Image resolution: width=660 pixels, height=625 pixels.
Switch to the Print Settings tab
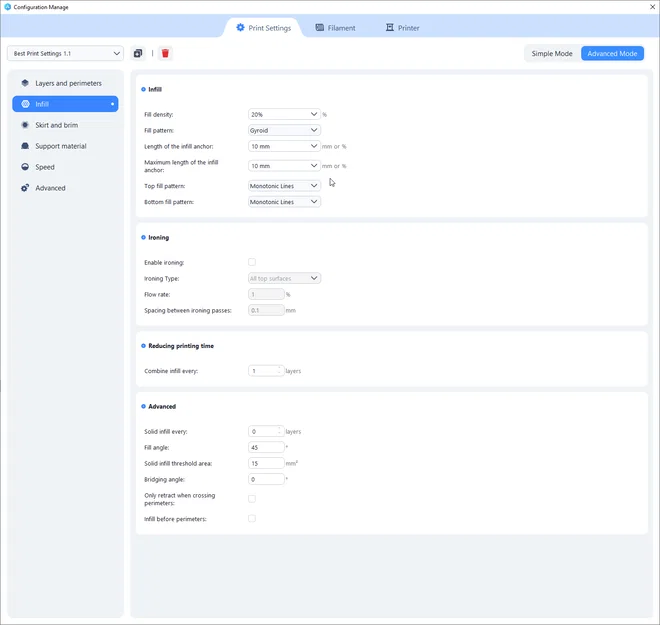[x=264, y=28]
